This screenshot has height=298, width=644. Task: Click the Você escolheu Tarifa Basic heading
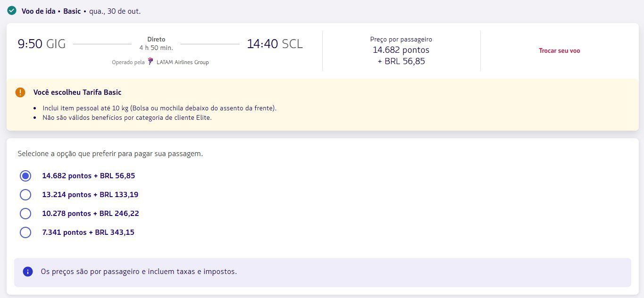(77, 92)
